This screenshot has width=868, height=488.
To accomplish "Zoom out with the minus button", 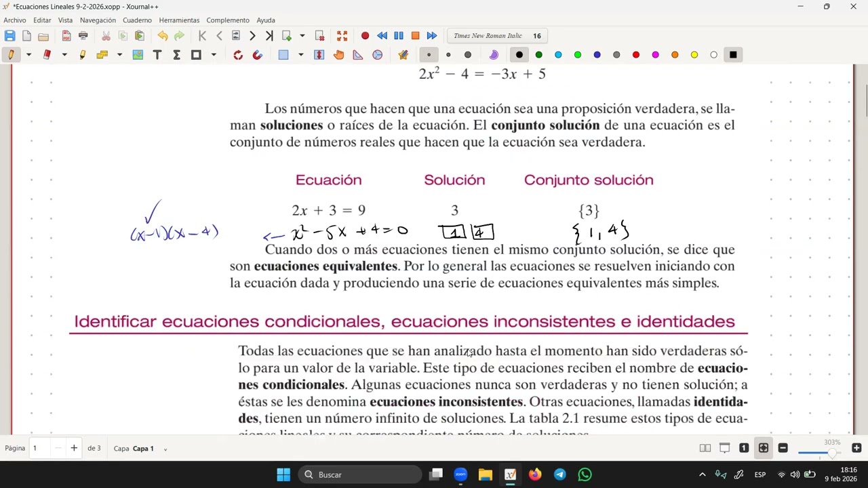I will [x=783, y=448].
